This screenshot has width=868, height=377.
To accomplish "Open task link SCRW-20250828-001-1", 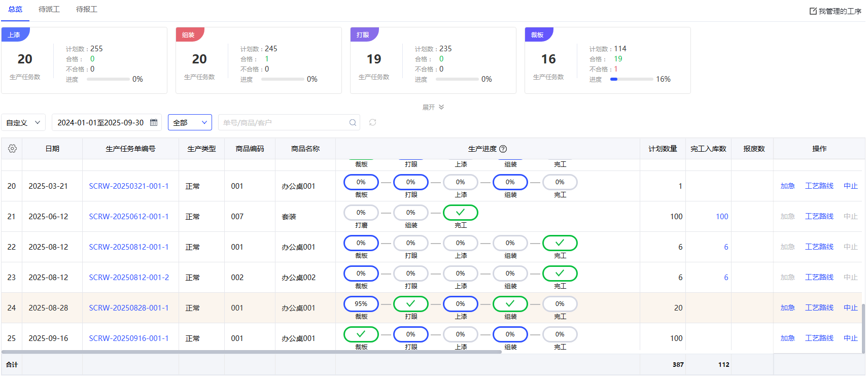I will [129, 308].
